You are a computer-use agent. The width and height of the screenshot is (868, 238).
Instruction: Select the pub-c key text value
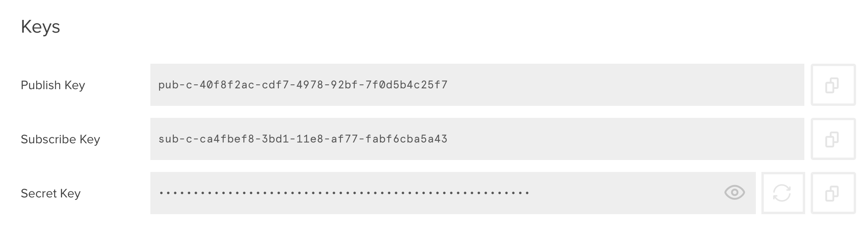click(x=303, y=84)
